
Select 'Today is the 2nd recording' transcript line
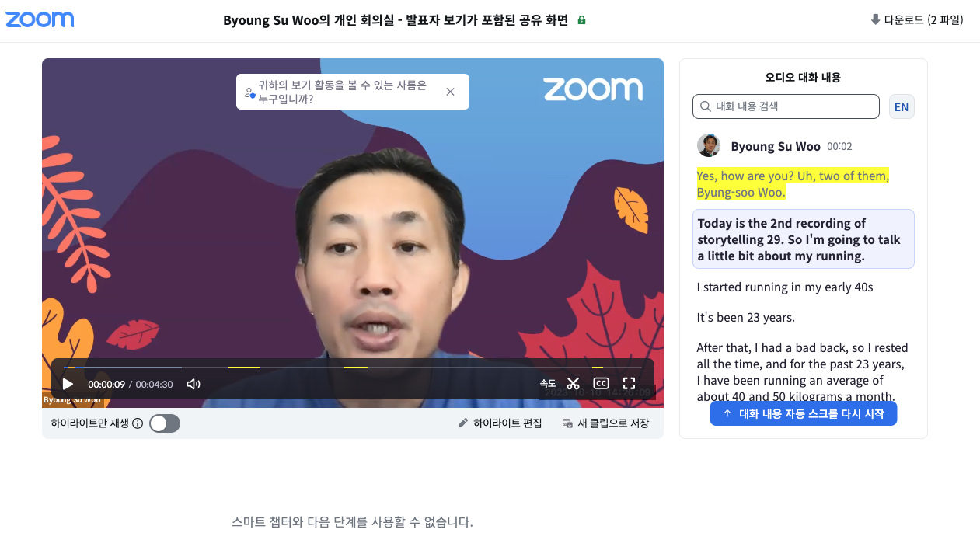coord(804,239)
